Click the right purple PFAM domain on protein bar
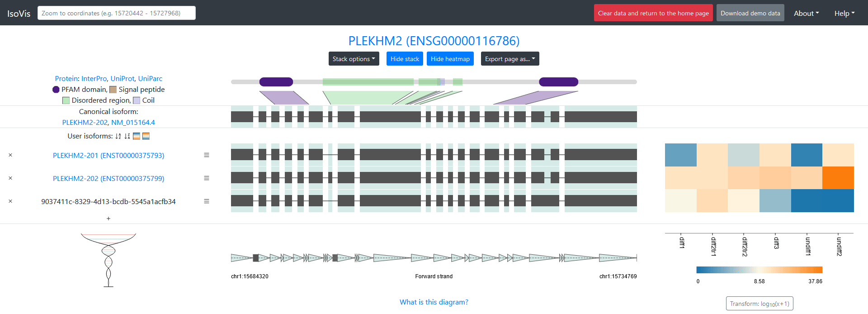The width and height of the screenshot is (868, 314). pos(558,82)
